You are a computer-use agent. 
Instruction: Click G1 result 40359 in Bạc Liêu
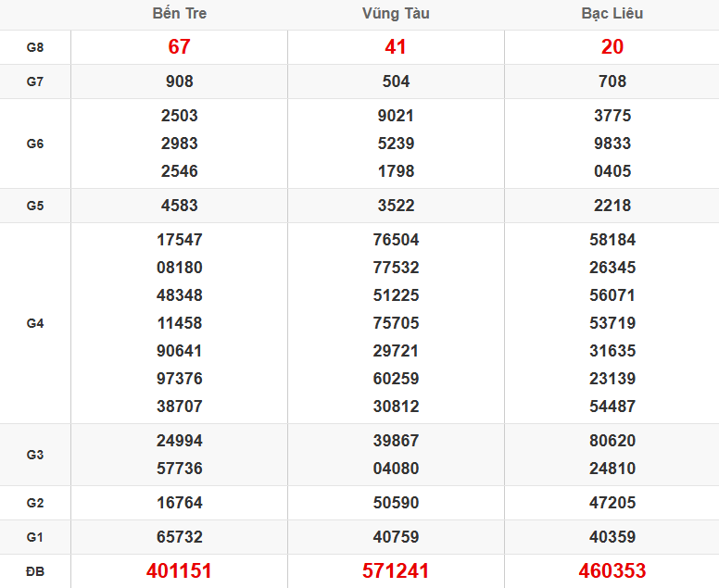(x=612, y=537)
